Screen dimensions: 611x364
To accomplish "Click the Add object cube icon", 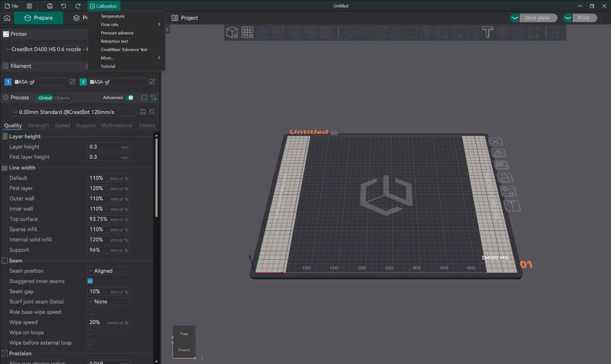I will pyautogui.click(x=232, y=33).
